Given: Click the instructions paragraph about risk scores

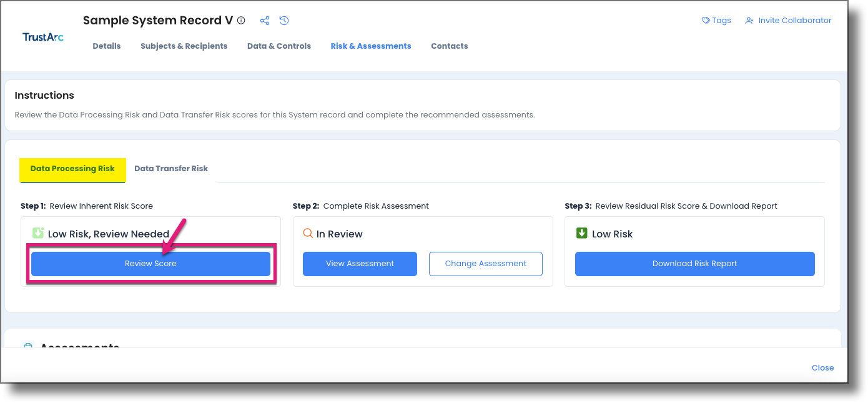Looking at the screenshot, I should [275, 115].
